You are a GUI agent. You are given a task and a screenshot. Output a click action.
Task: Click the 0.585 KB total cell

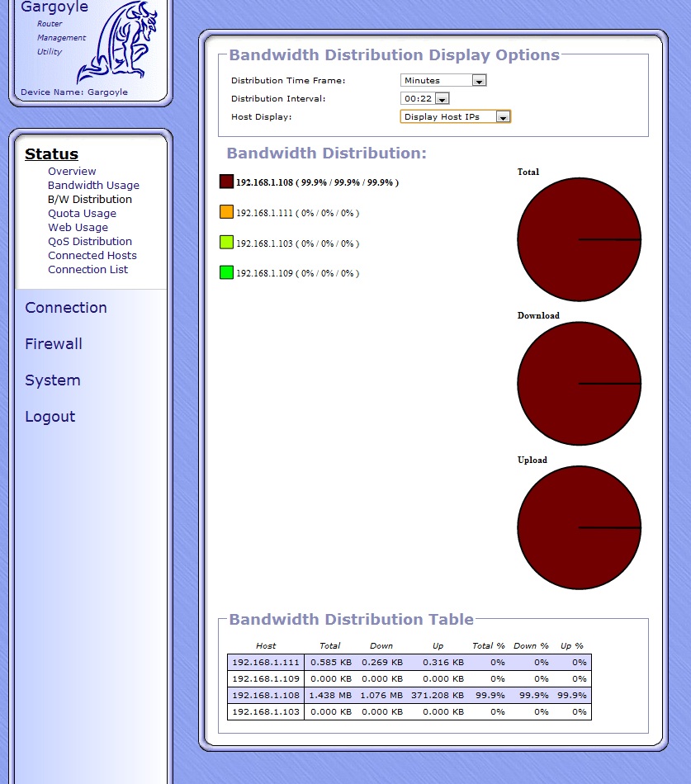[331, 663]
